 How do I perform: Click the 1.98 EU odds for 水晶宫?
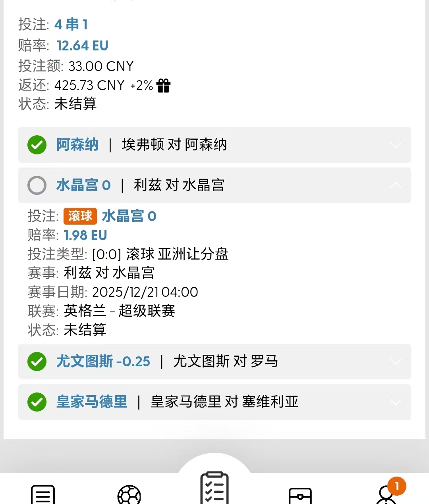tap(85, 235)
